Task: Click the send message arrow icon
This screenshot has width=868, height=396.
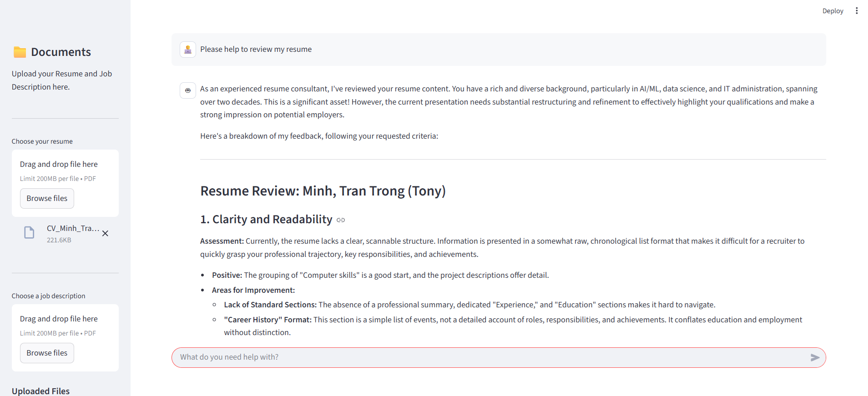Action: click(x=815, y=358)
